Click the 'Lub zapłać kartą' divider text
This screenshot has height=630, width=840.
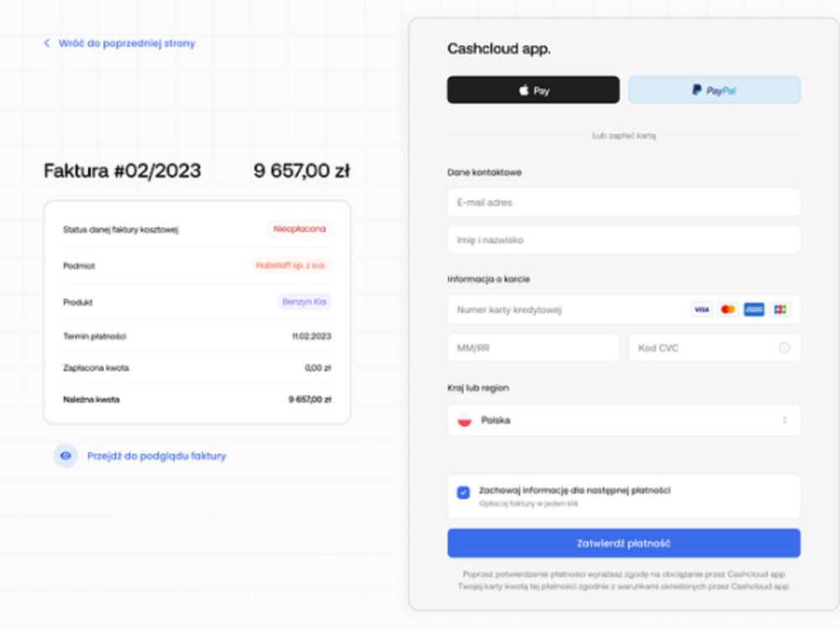pos(623,135)
